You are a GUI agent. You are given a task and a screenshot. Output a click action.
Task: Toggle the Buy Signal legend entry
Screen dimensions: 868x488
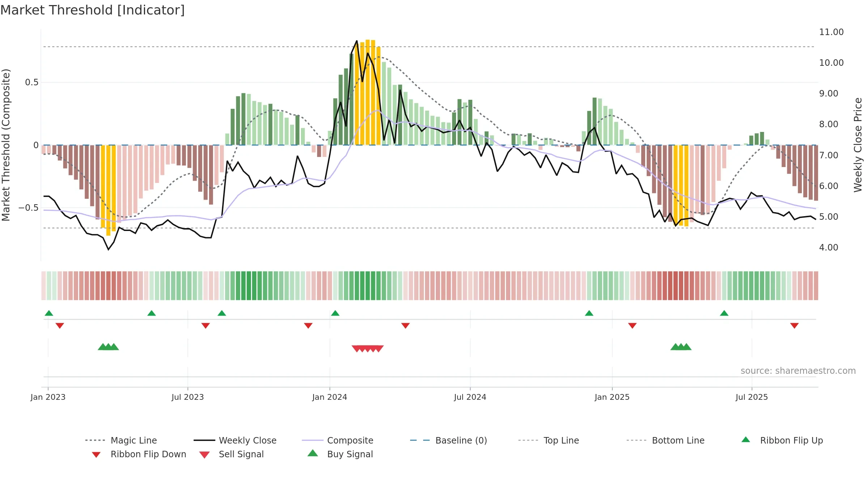pyautogui.click(x=340, y=454)
